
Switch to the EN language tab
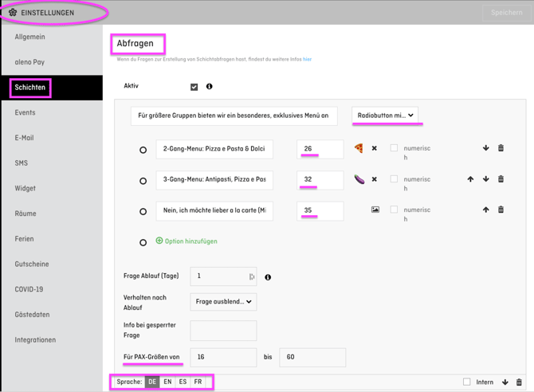pyautogui.click(x=167, y=382)
